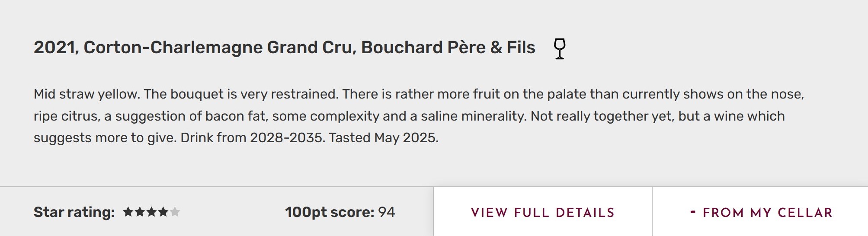868x236 pixels.
Task: Click the 'Mid straw yellow' opening sentence
Action: 86,94
